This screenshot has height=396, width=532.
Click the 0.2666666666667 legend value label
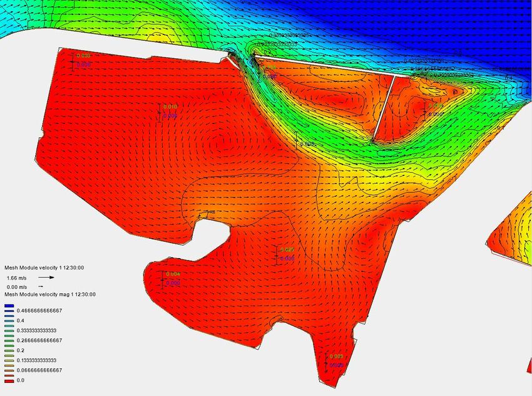[x=41, y=340]
